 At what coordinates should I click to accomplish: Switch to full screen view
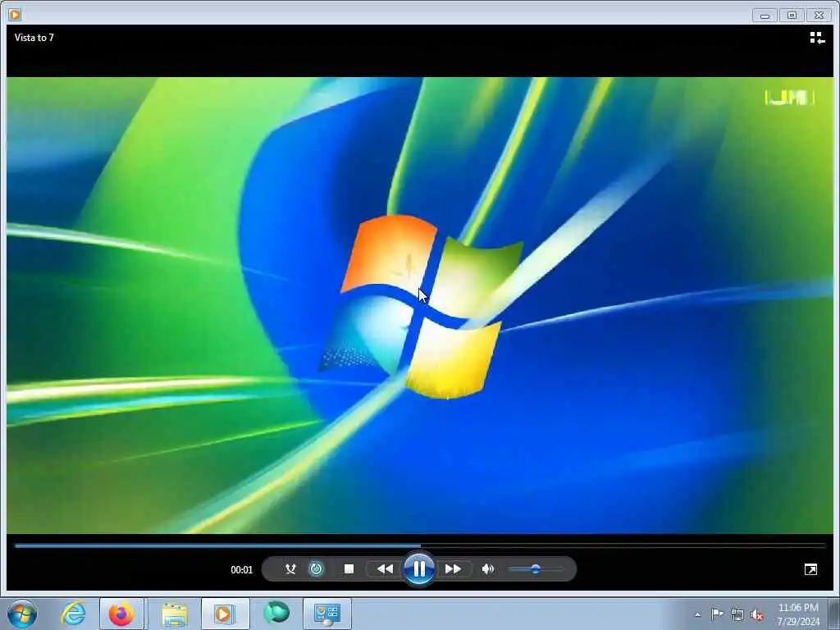[x=810, y=569]
